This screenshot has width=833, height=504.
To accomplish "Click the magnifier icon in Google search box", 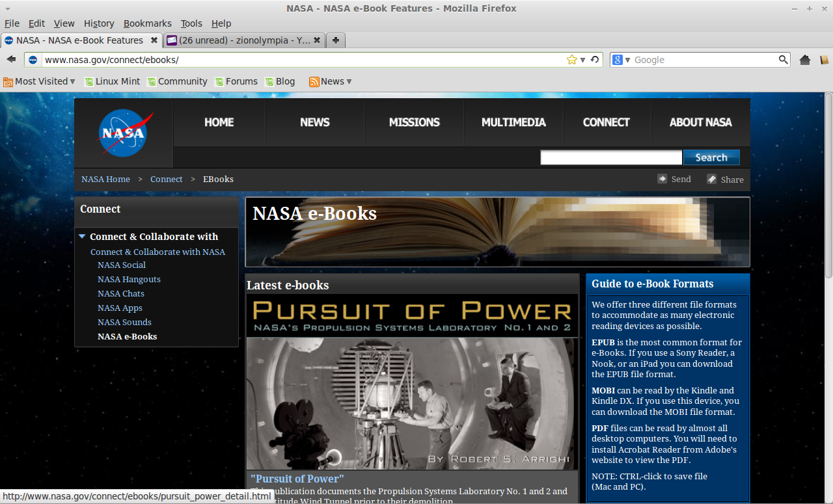I will pyautogui.click(x=784, y=60).
